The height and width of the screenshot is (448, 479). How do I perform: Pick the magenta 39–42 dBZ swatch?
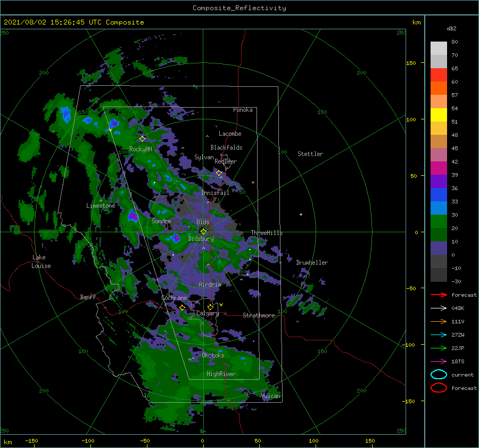(x=439, y=168)
